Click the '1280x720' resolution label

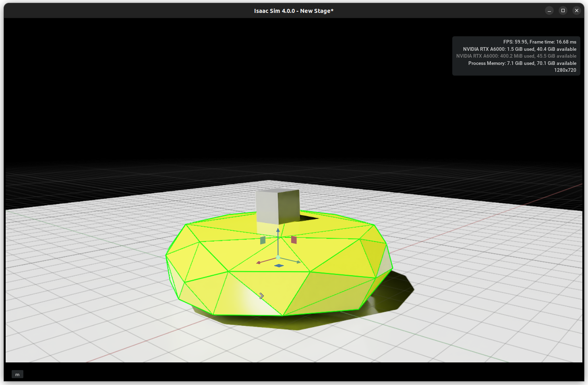point(565,70)
